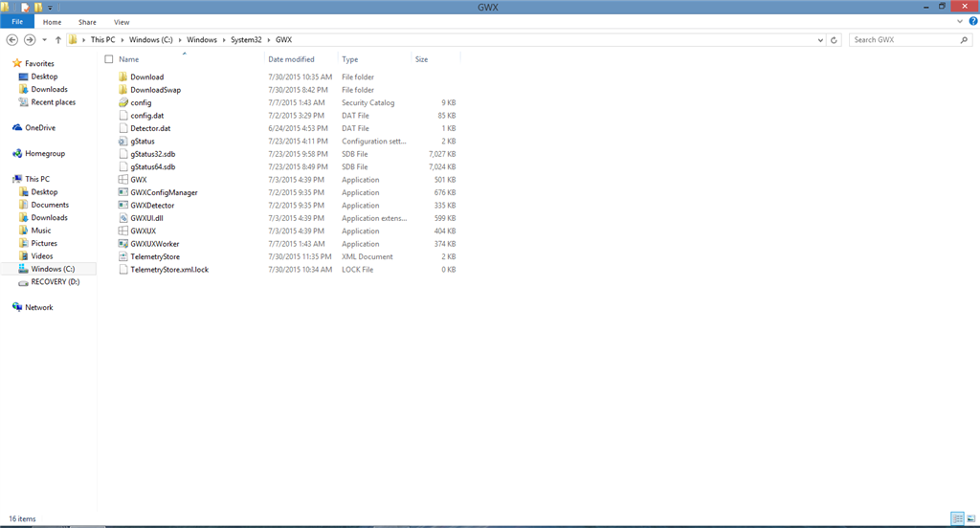The width and height of the screenshot is (980, 528).
Task: Click the search magnifier icon
Action: pos(964,40)
